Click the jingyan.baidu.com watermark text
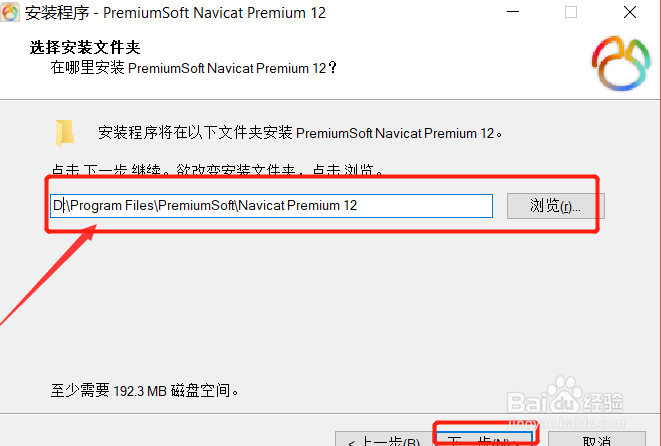 tap(567, 422)
